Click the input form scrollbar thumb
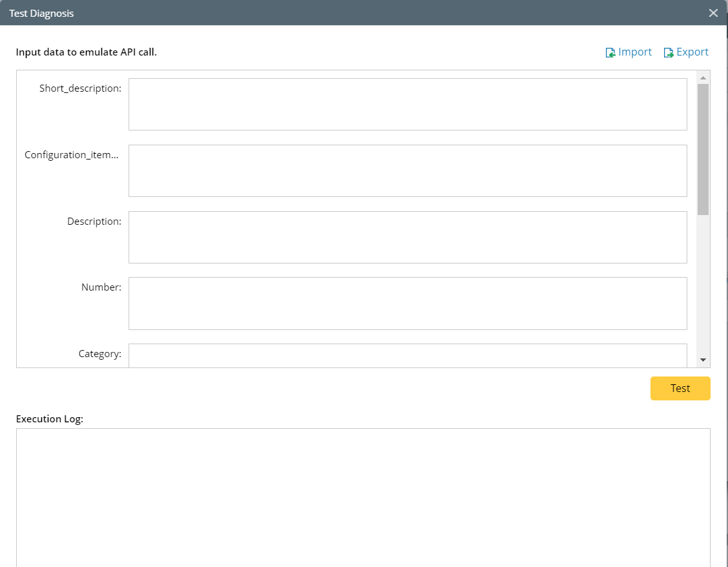The width and height of the screenshot is (728, 567). pos(703,149)
